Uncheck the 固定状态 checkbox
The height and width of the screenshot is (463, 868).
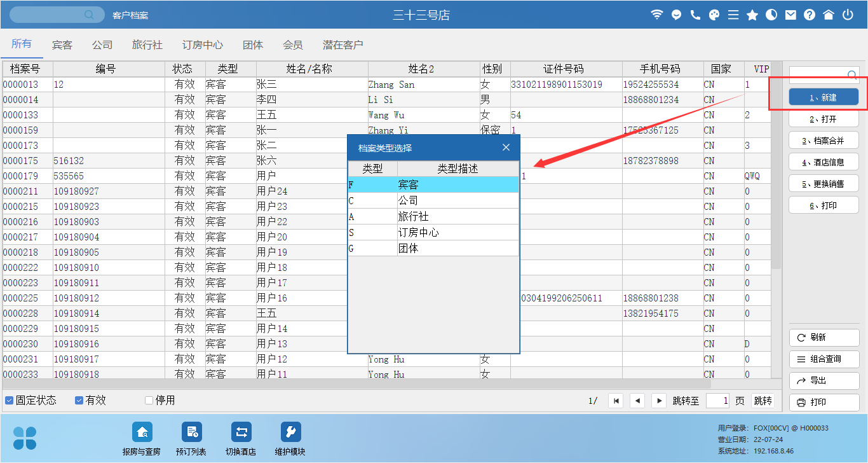10,401
